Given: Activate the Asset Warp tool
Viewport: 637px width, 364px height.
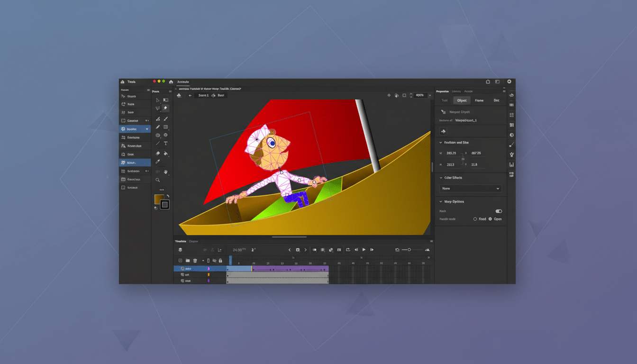Looking at the screenshot, I should click(165, 108).
